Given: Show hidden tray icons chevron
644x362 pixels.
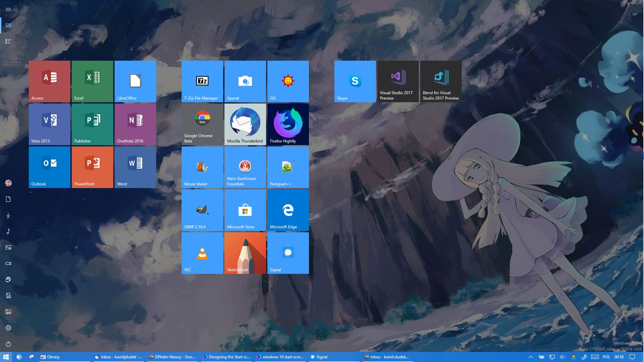Looking at the screenshot, I should (531, 357).
